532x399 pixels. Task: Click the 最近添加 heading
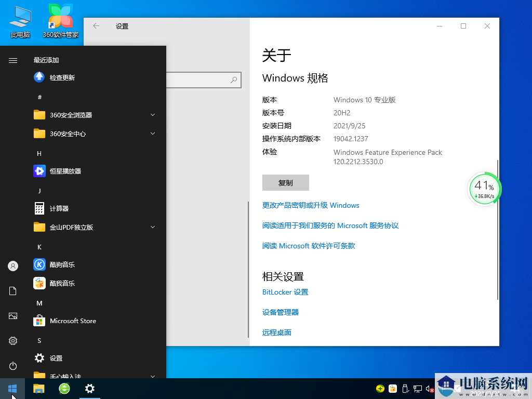46,60
